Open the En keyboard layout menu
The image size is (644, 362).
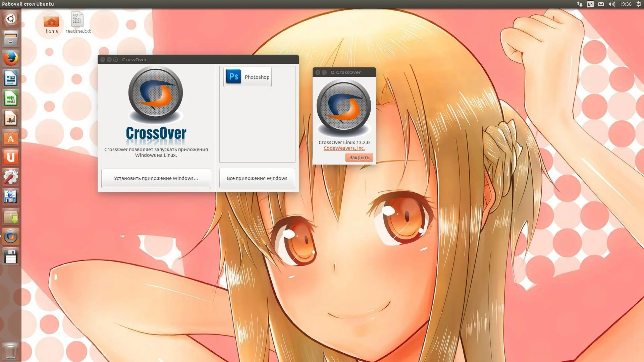coord(590,4)
